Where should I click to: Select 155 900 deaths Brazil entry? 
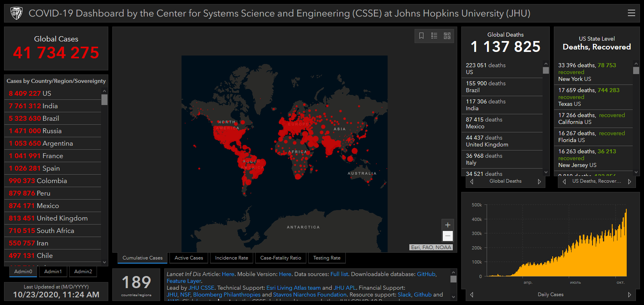click(502, 87)
